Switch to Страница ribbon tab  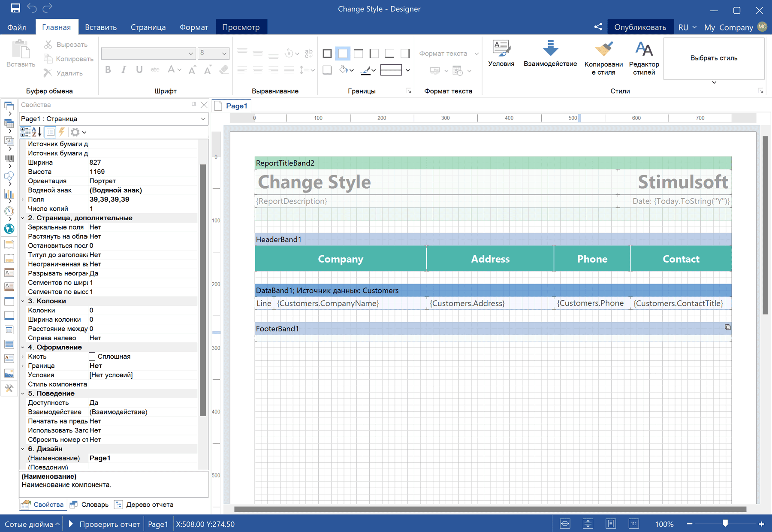pyautogui.click(x=148, y=27)
